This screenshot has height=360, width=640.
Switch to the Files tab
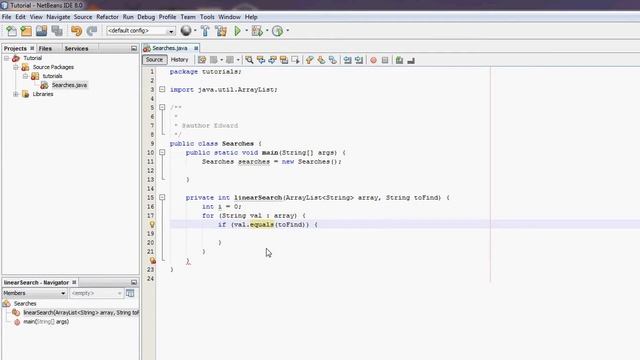click(45, 48)
